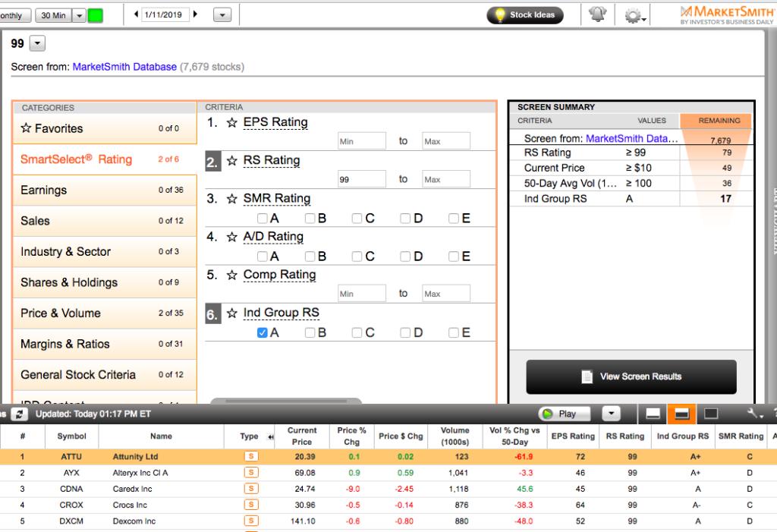The height and width of the screenshot is (532, 777).
Task: Click the MarketSmith logo
Action: tap(726, 15)
